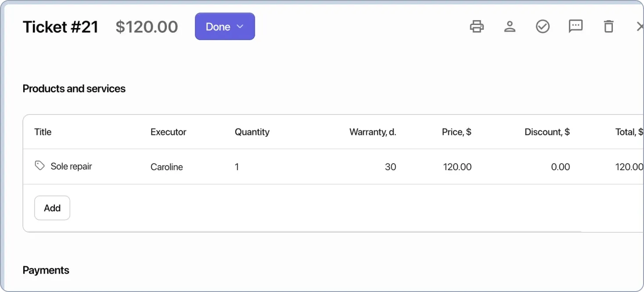Click the Done status selector
Screen dimensions: 644x292
[225, 26]
